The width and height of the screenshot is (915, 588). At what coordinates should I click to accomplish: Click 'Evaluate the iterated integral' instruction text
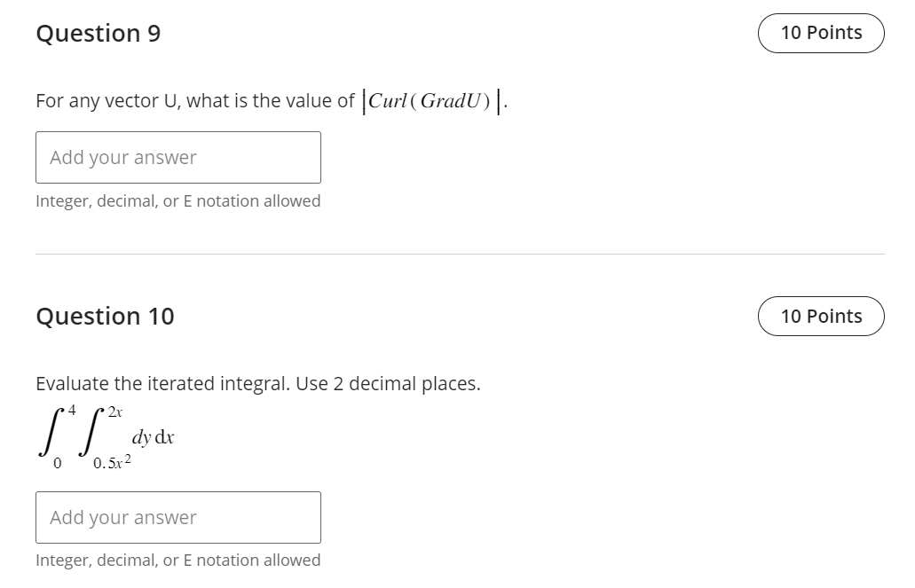[162, 384]
